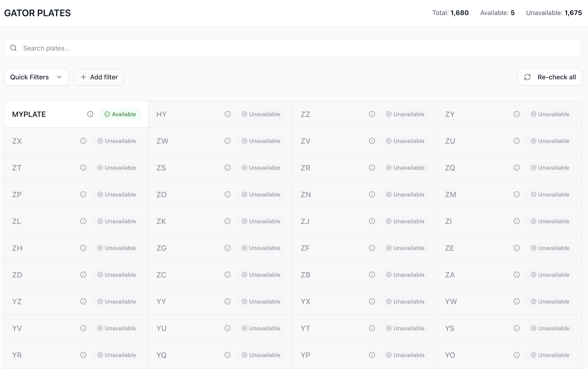Click the info icon next to MYPLATE
The width and height of the screenshot is (588, 369).
click(x=90, y=114)
